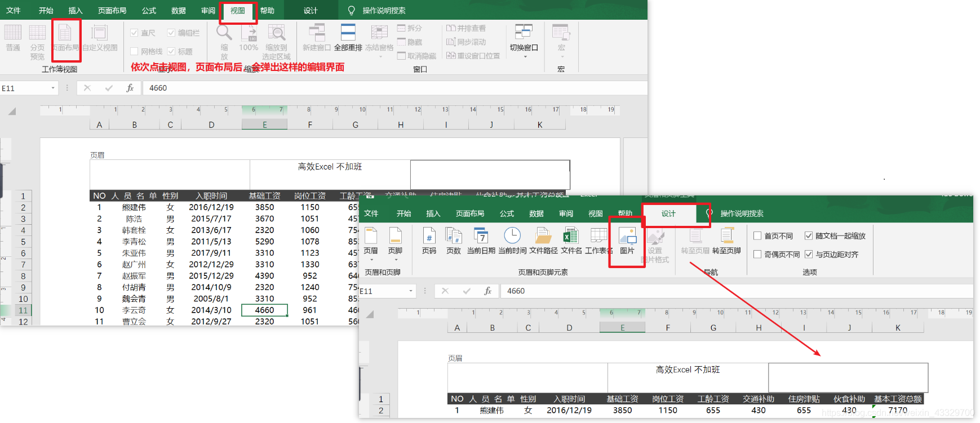The height and width of the screenshot is (423, 980).
Task: Click formula bar showing 4660 in front window
Action: pyautogui.click(x=737, y=291)
